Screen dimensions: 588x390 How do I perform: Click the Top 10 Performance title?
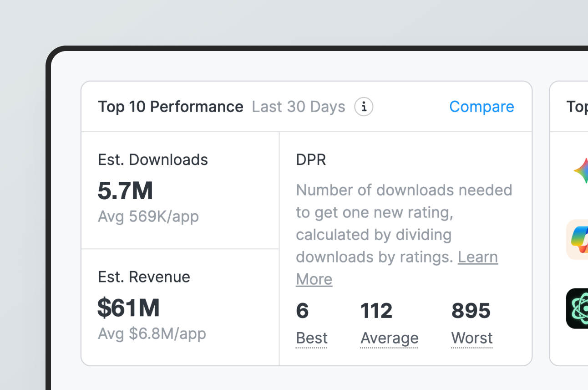pos(171,107)
